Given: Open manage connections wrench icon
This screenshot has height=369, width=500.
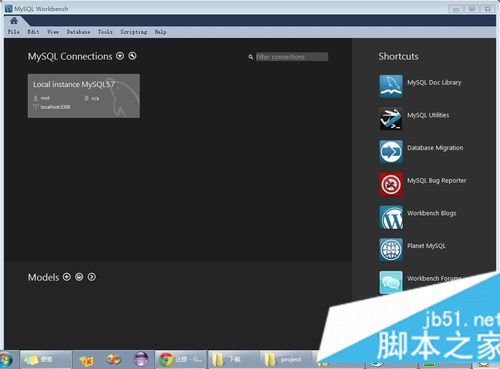Looking at the screenshot, I should pos(132,56).
